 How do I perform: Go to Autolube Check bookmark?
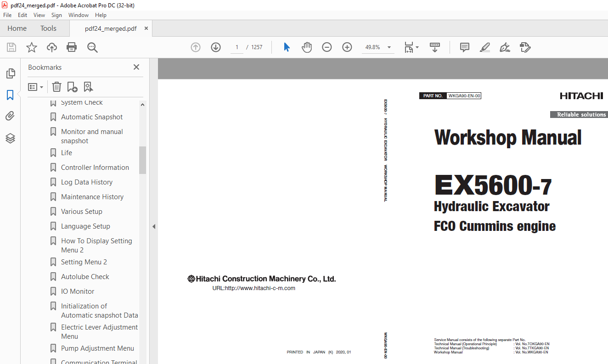85,277
